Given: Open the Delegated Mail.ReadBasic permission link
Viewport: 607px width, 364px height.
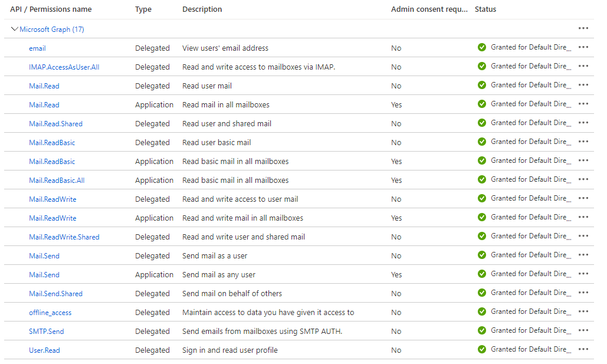Looking at the screenshot, I should (x=51, y=142).
